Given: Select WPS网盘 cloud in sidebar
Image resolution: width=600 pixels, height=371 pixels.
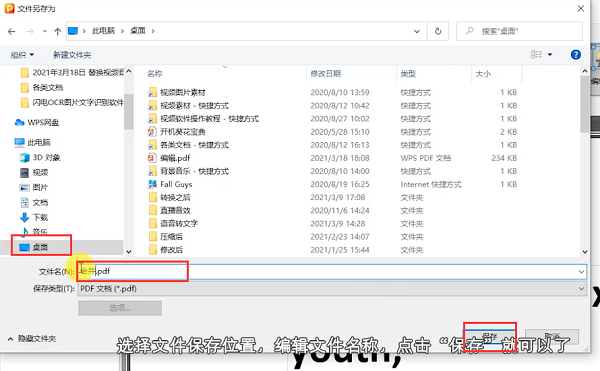Looking at the screenshot, I should [36, 122].
